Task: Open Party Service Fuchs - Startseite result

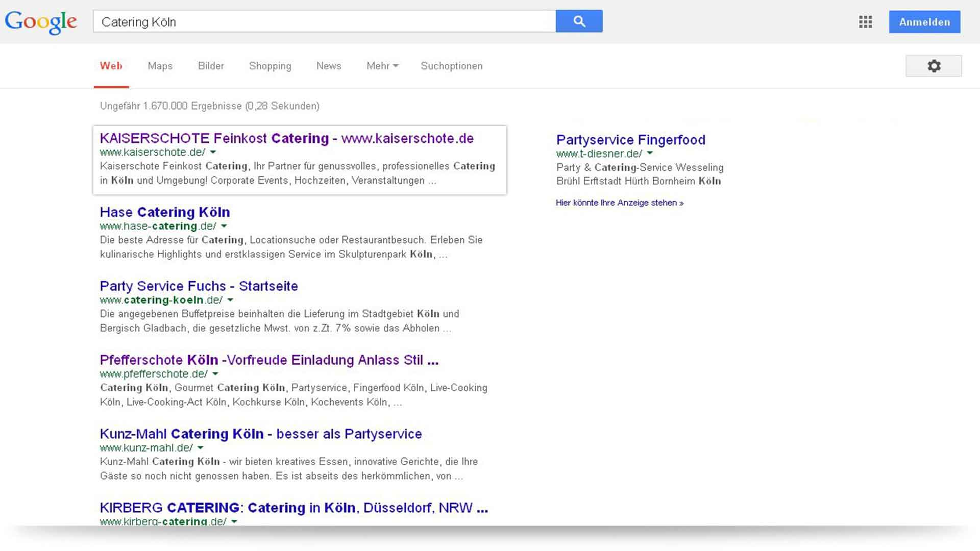Action: click(x=199, y=286)
